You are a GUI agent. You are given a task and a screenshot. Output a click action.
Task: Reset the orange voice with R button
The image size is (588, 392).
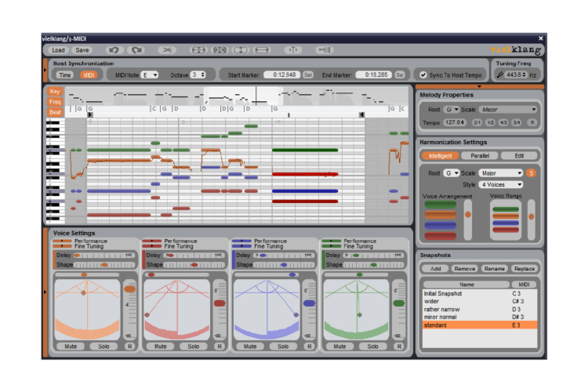(x=130, y=346)
